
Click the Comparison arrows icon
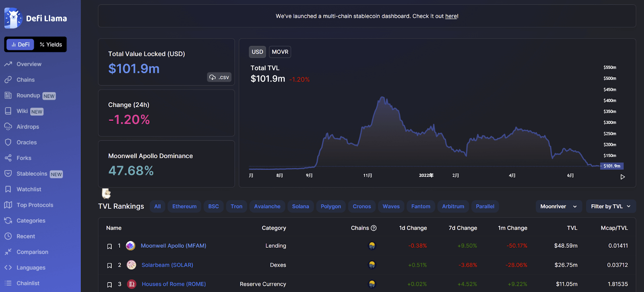[8, 252]
